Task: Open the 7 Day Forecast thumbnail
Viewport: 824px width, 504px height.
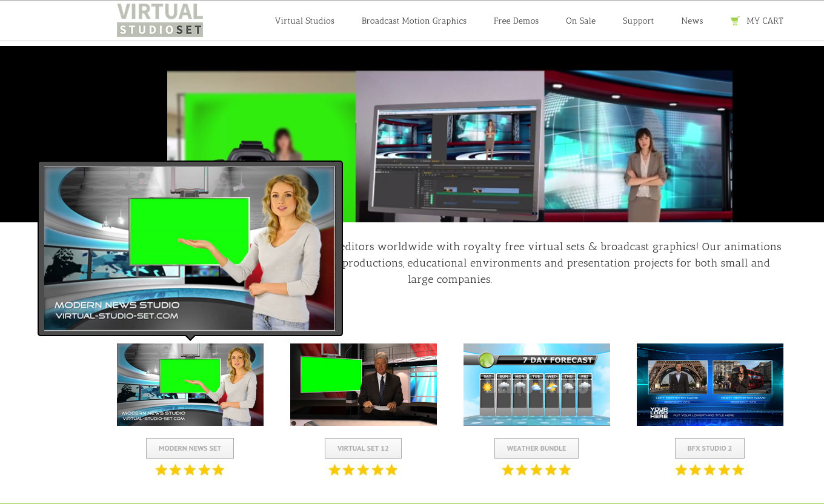Action: click(x=537, y=385)
